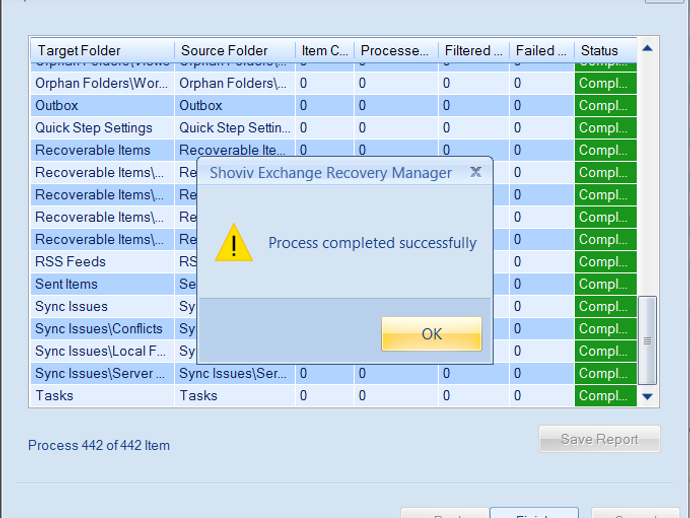Confirm the dialog with OK
690x518 pixels.
click(432, 334)
